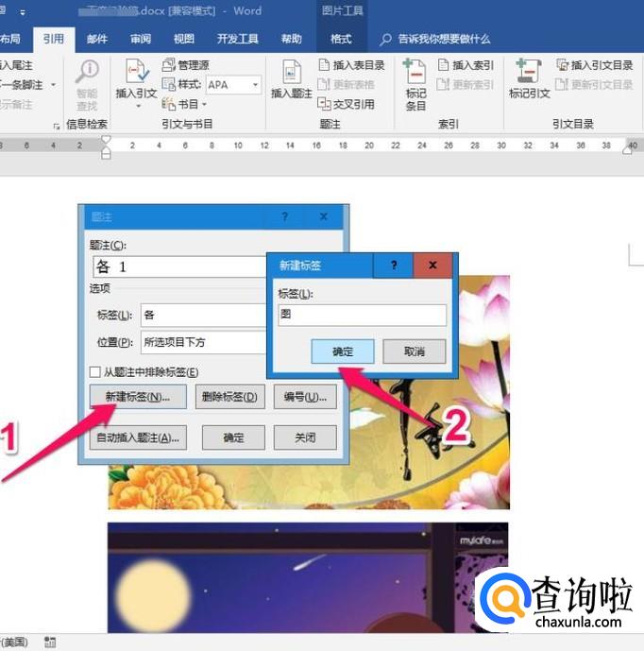Click the AutoCaption (自动插入题注) button
The height and width of the screenshot is (651, 644).
(138, 437)
